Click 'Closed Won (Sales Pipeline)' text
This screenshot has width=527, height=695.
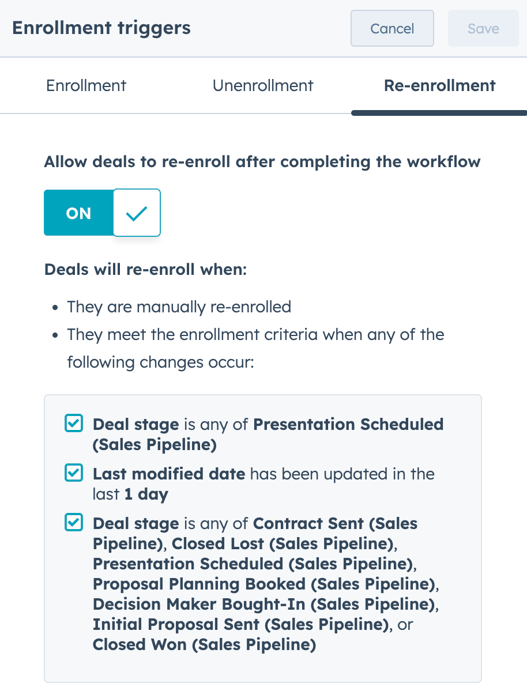(204, 644)
